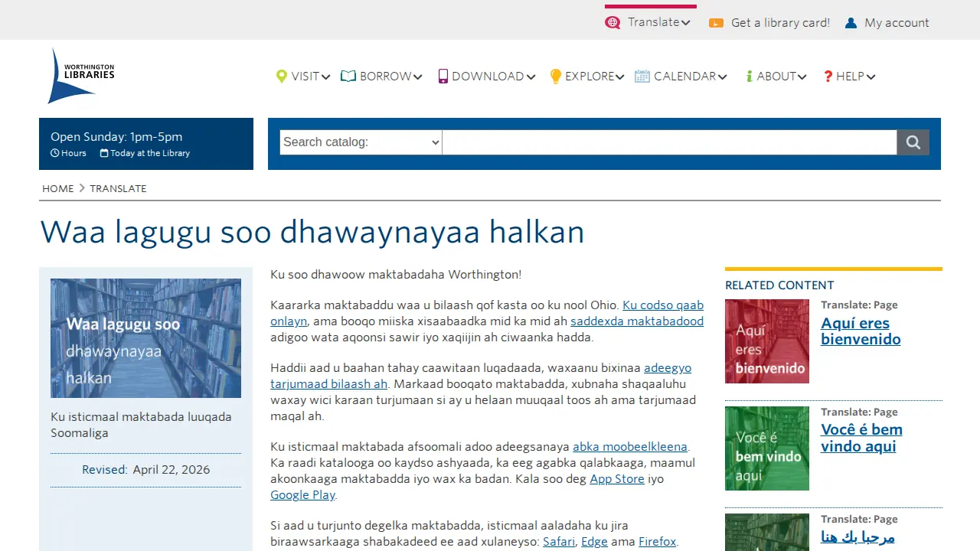This screenshot has width=980, height=551.
Task: Go to the HOME breadcrumb
Action: [58, 188]
